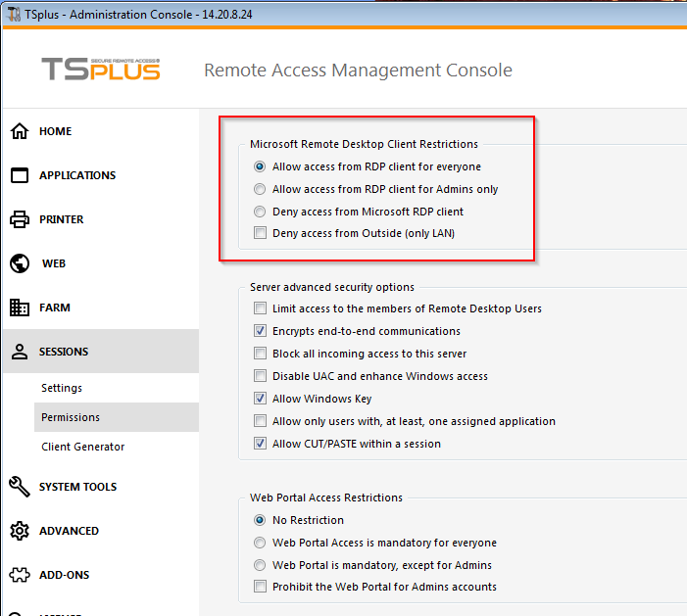Check Prohibit the Web Portal for Admins accounts
Screen dimensions: 687x616
point(260,587)
